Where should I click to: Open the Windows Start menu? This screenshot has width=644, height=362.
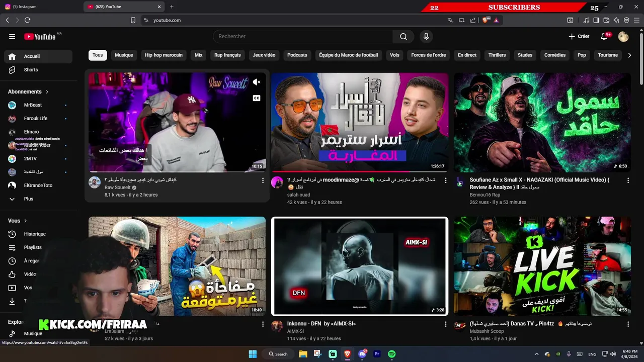[x=253, y=354]
